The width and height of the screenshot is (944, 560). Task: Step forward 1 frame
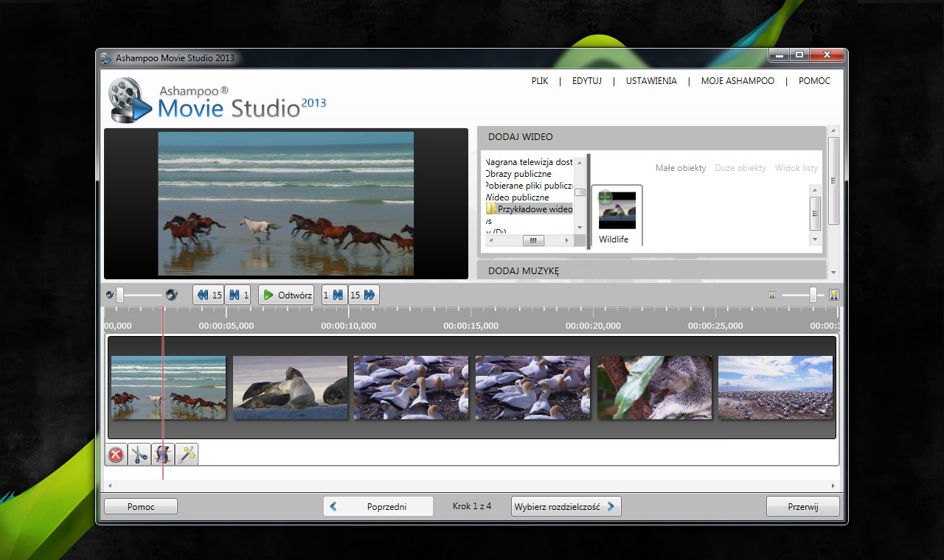pyautogui.click(x=334, y=295)
